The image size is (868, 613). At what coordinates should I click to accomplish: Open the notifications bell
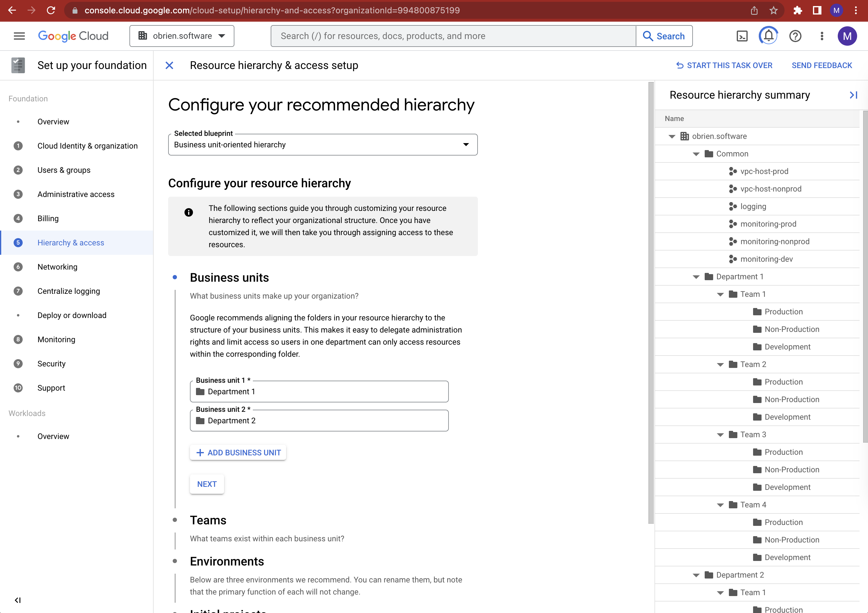click(768, 35)
